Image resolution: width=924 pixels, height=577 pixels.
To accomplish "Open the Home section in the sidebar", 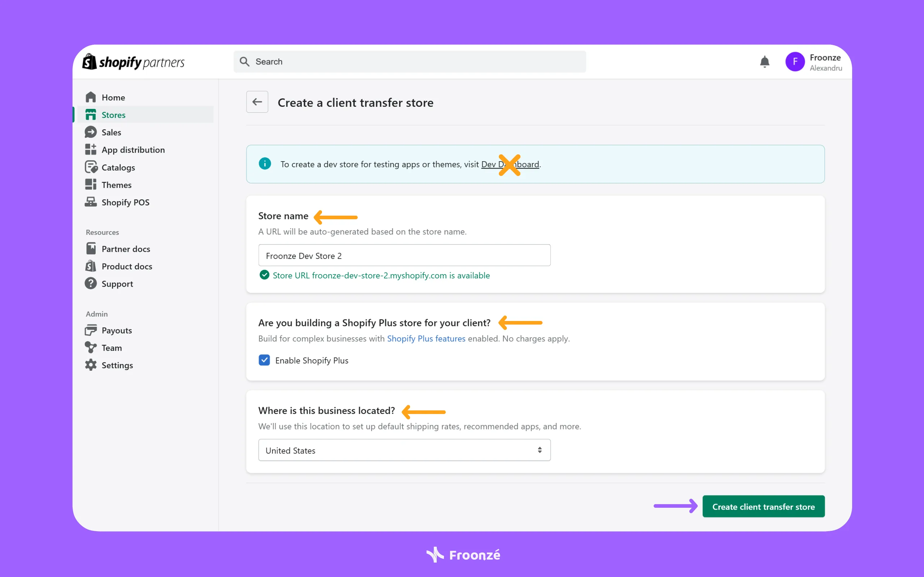I will (x=113, y=97).
